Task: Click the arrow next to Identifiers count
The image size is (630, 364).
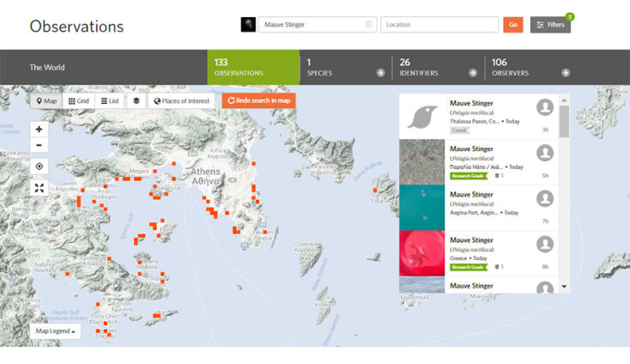Action: pyautogui.click(x=472, y=73)
